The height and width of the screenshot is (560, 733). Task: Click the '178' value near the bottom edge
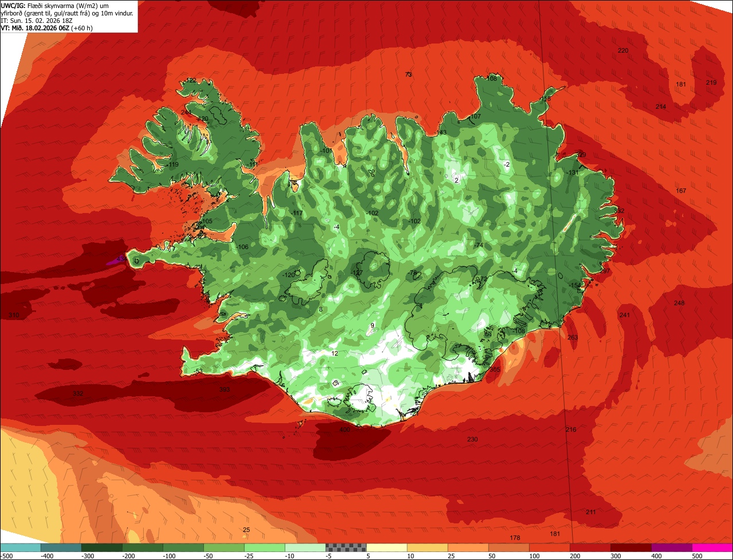[515, 538]
